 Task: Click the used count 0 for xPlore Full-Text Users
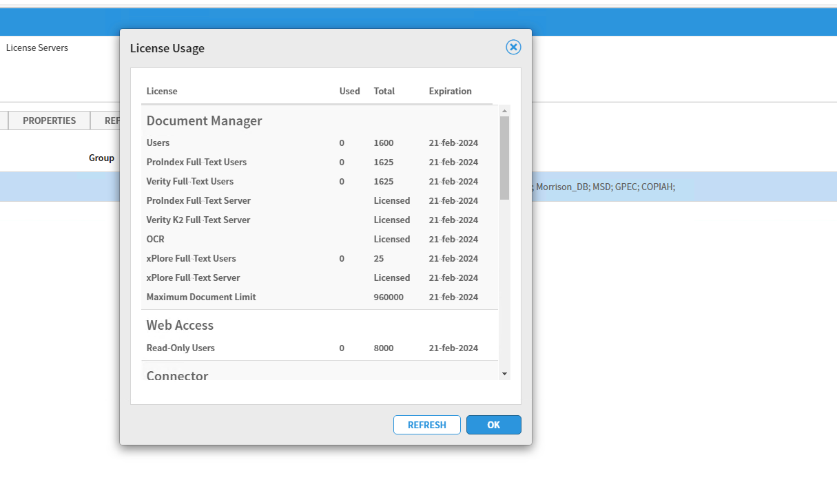[342, 258]
